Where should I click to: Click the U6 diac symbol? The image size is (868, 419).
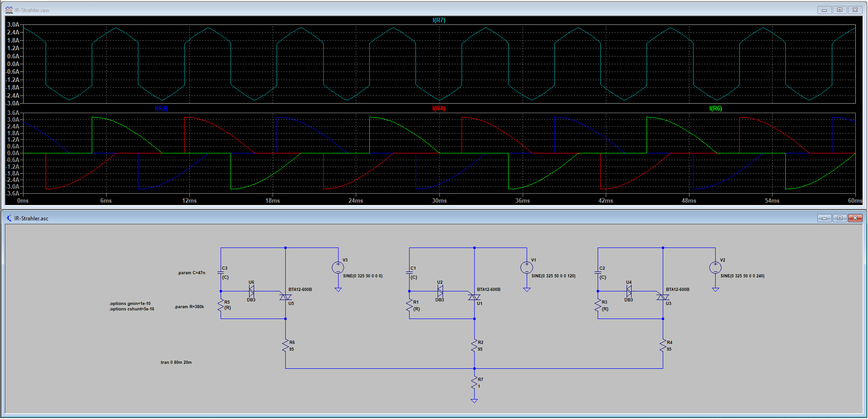251,291
